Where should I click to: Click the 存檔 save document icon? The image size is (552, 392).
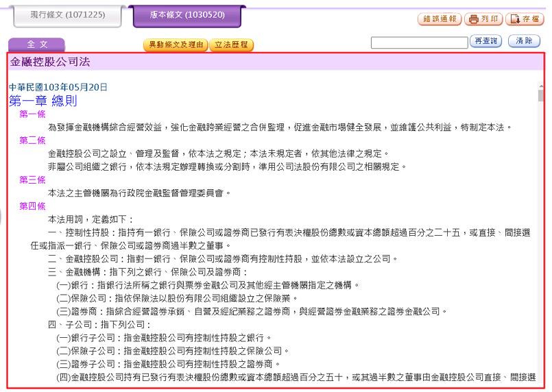(x=514, y=19)
